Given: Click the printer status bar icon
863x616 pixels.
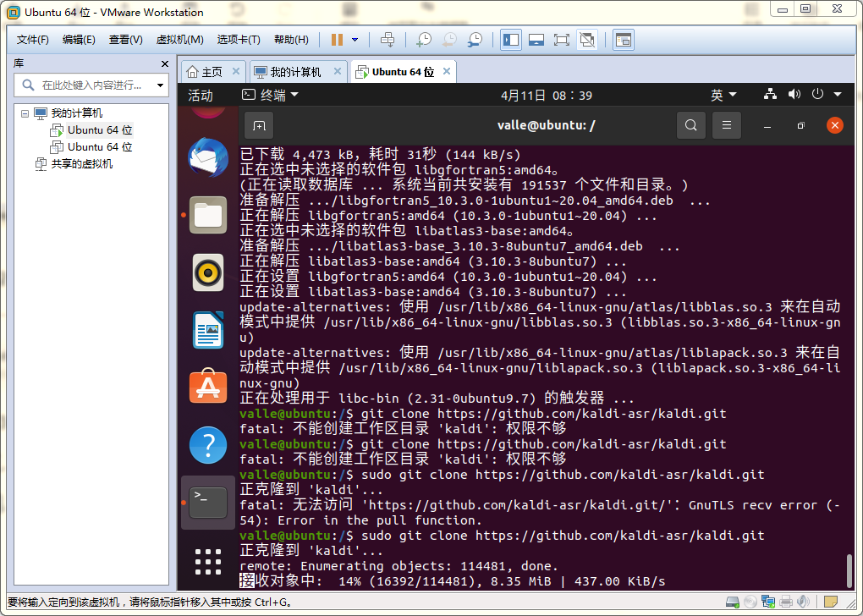Looking at the screenshot, I should pyautogui.click(x=786, y=602).
